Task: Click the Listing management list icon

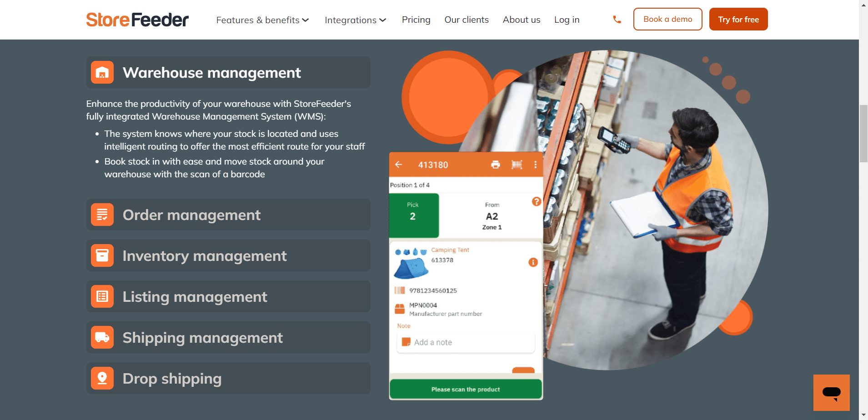Action: tap(102, 296)
